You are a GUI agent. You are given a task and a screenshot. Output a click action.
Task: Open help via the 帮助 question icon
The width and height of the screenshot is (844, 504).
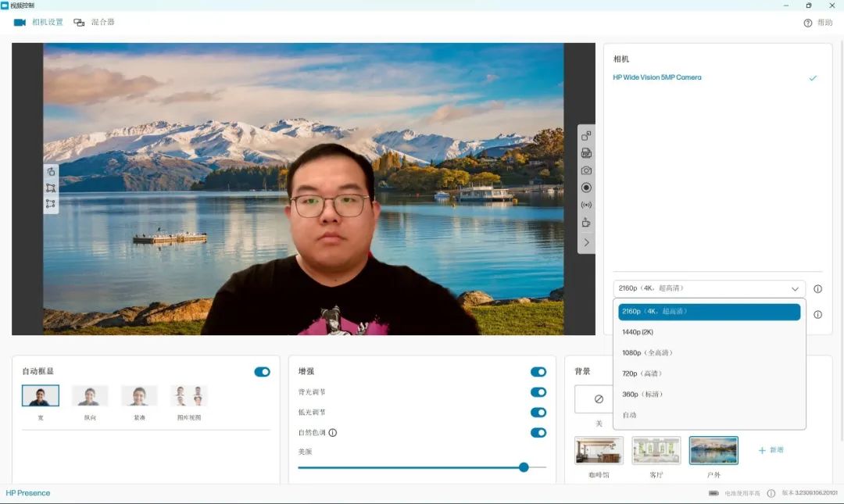tap(808, 23)
